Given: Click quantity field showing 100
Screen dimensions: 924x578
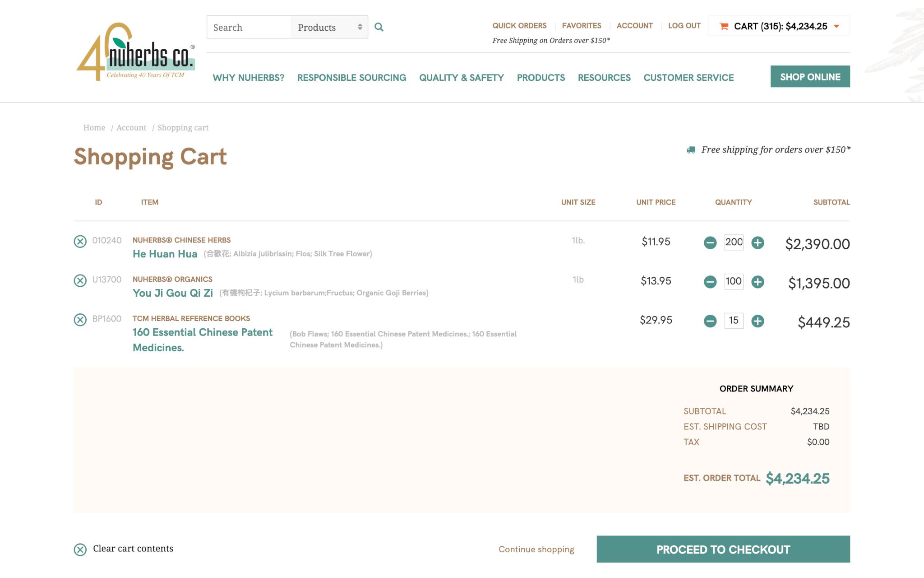Looking at the screenshot, I should (734, 282).
